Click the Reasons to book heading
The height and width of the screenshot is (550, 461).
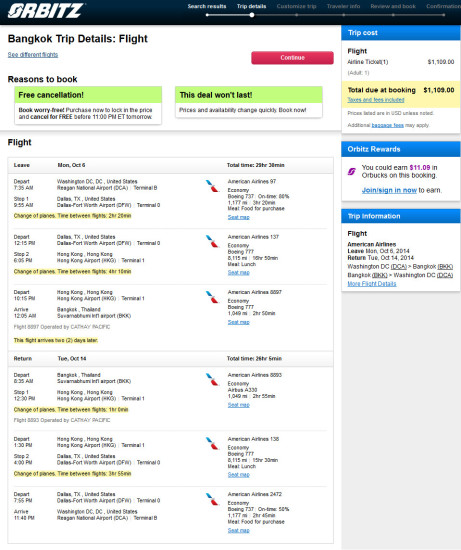(42, 79)
